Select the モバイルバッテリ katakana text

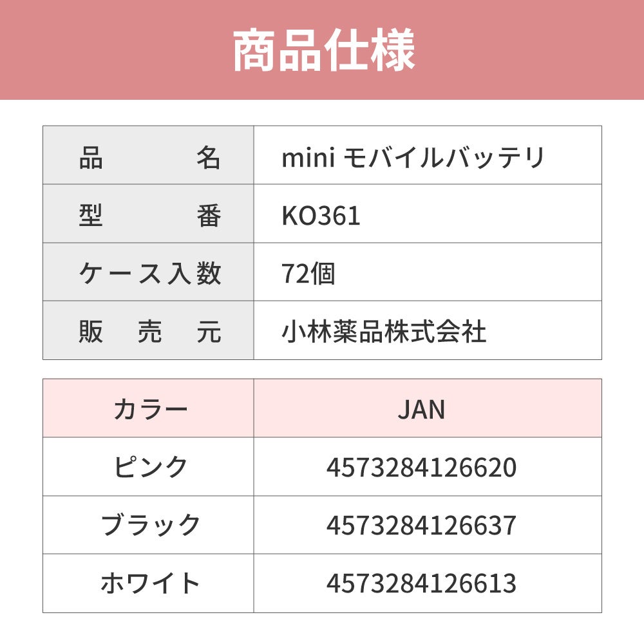pyautogui.click(x=444, y=158)
